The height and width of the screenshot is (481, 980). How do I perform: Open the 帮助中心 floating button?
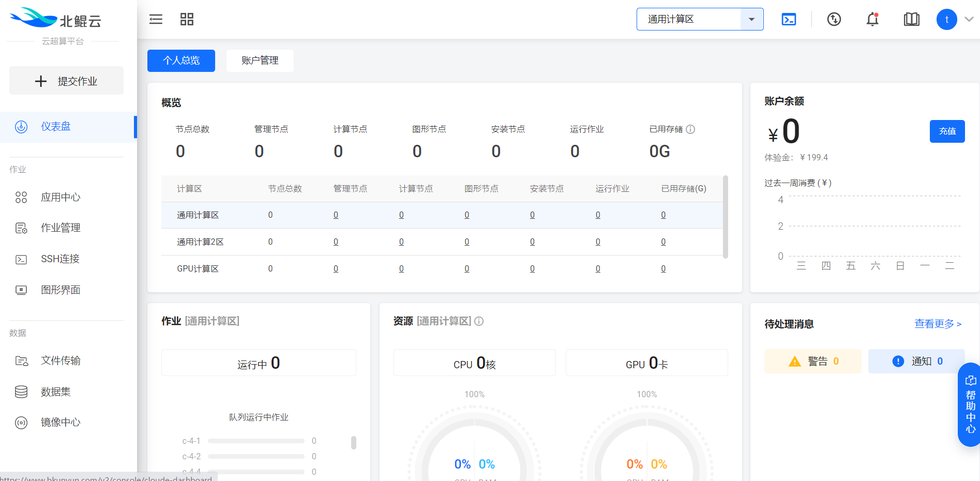point(970,404)
